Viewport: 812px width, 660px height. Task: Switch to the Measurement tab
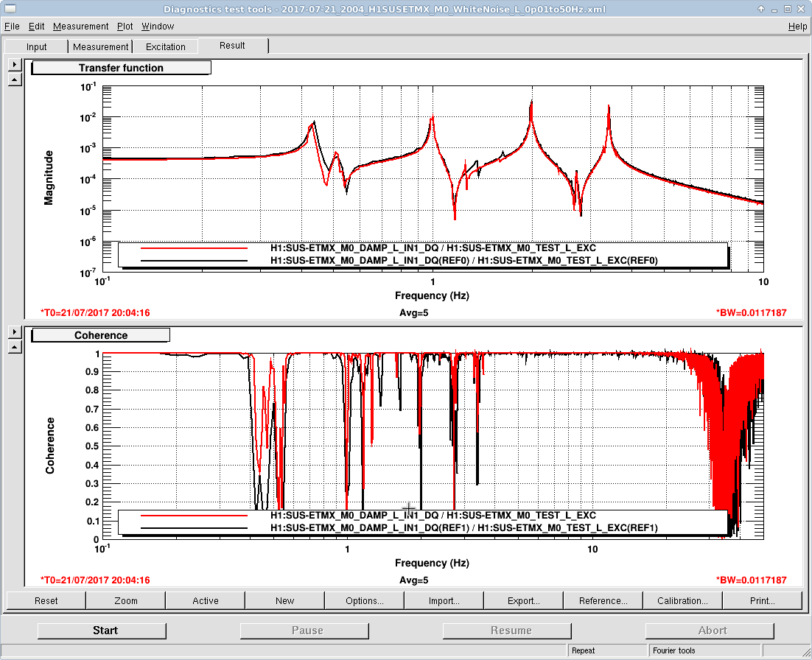100,46
